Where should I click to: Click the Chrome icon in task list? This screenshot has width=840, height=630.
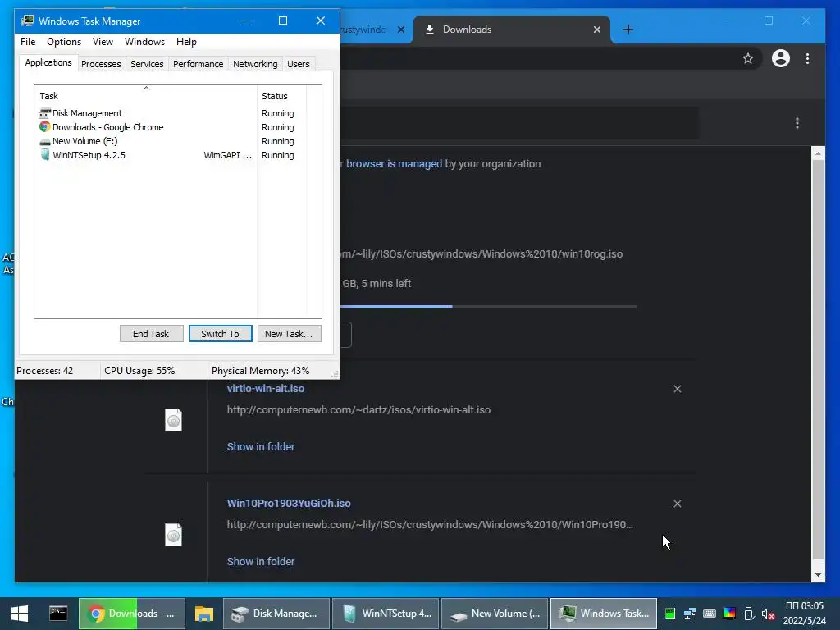(44, 127)
